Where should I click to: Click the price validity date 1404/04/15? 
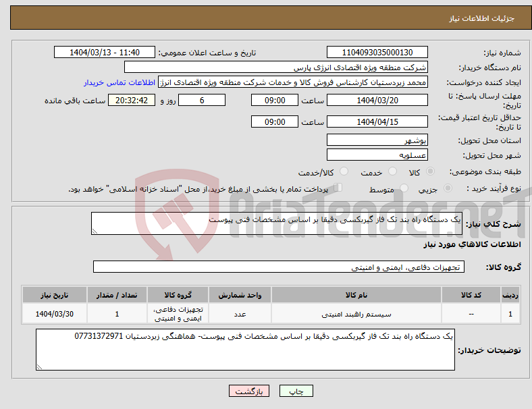(377, 121)
